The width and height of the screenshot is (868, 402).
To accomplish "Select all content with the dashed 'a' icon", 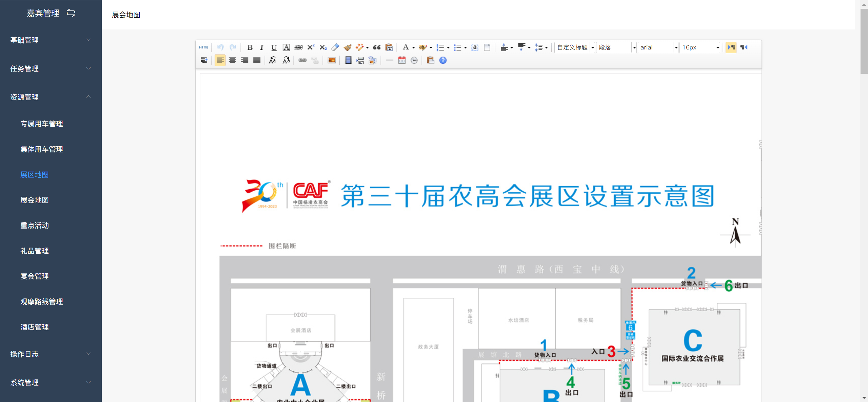I will 475,47.
